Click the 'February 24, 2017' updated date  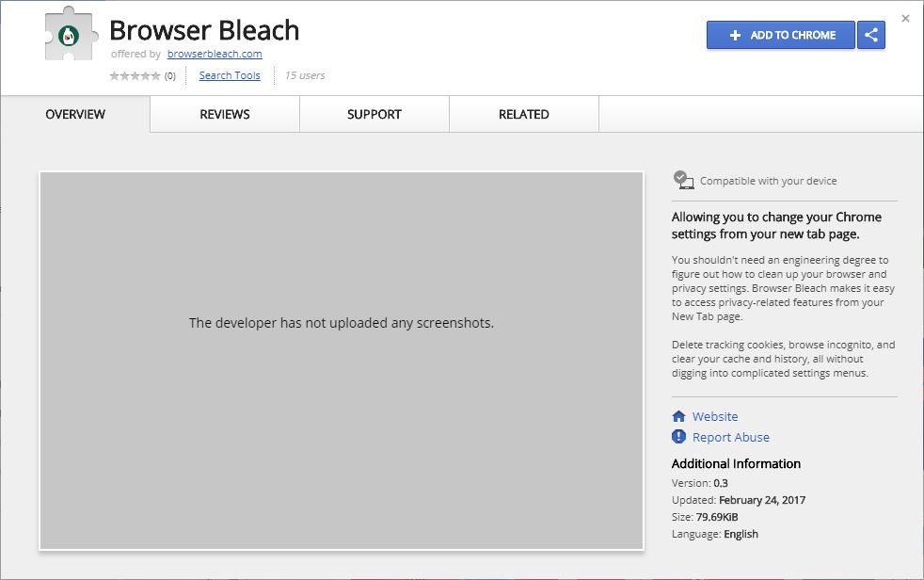[762, 500]
